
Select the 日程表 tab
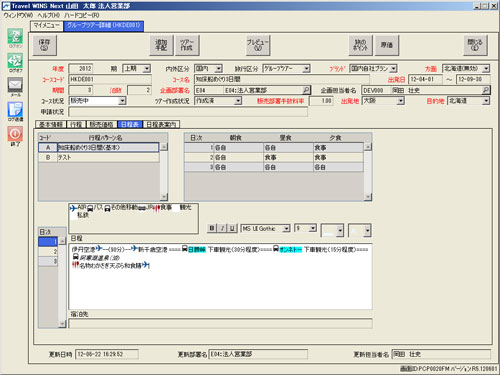pos(130,124)
